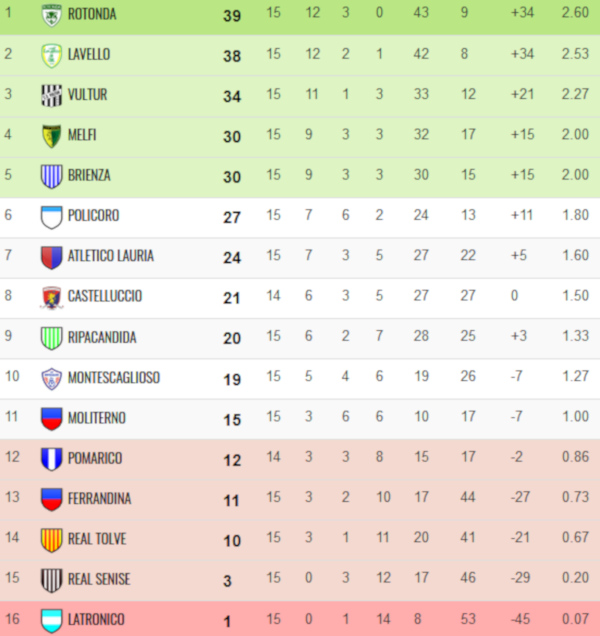600x636 pixels.
Task: Click the Rotonda team crest icon
Action: point(52,15)
